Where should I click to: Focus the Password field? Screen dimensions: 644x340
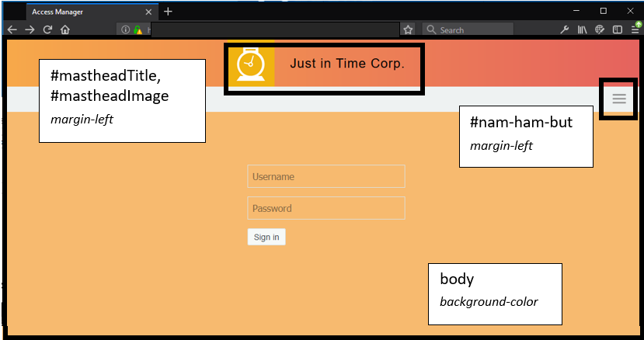(326, 208)
